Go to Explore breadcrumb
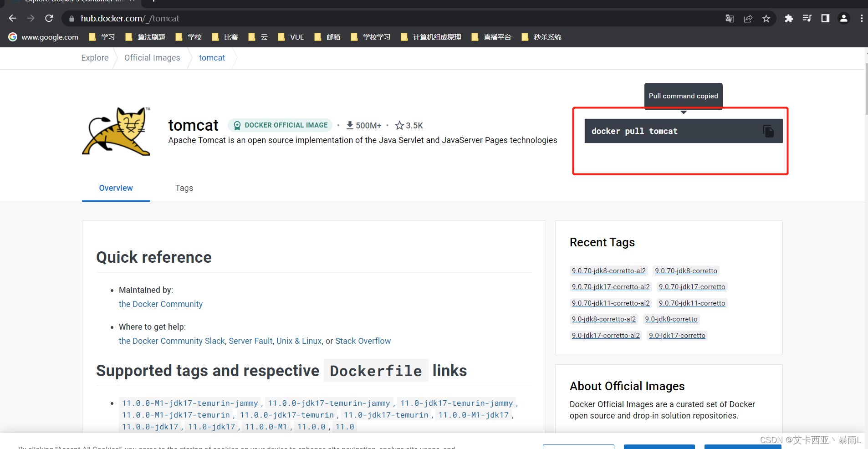 [x=95, y=58]
